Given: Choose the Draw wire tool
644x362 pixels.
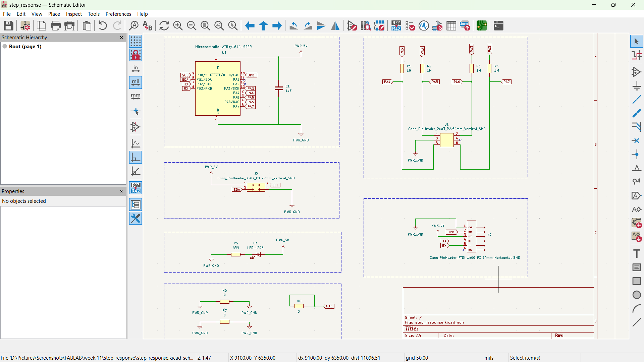Looking at the screenshot, I should (637, 100).
